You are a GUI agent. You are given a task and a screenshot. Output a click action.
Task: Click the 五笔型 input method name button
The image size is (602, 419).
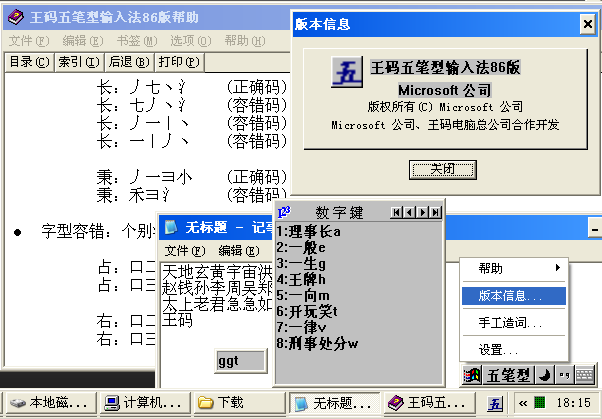(508, 375)
